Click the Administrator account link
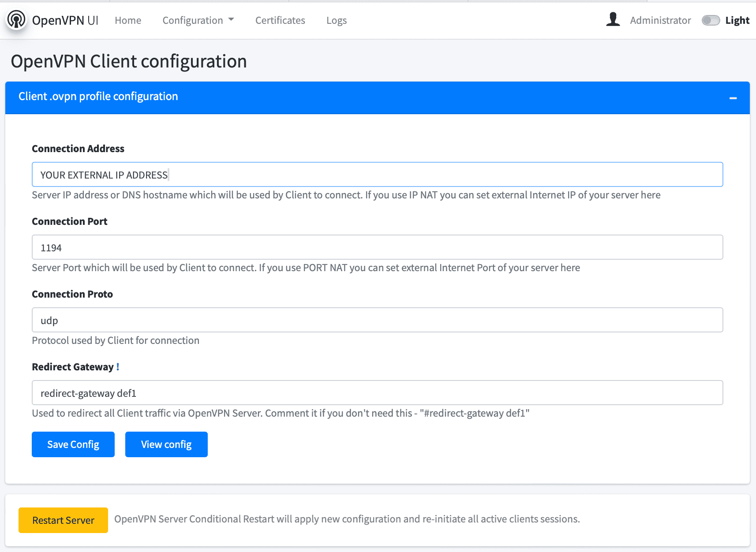Image resolution: width=756 pixels, height=552 pixels. tap(660, 20)
